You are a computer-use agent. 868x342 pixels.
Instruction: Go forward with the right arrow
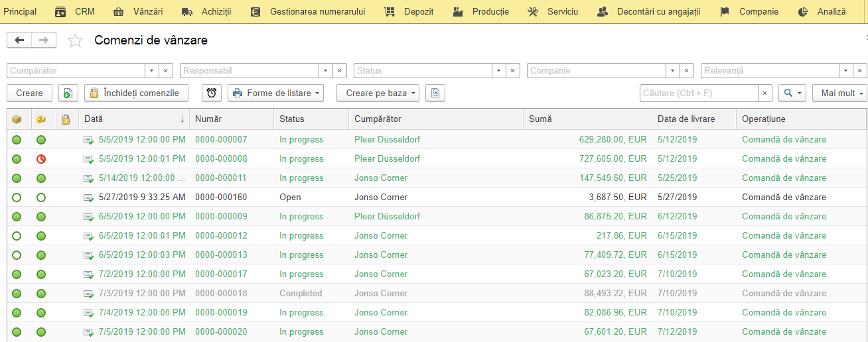click(x=44, y=40)
